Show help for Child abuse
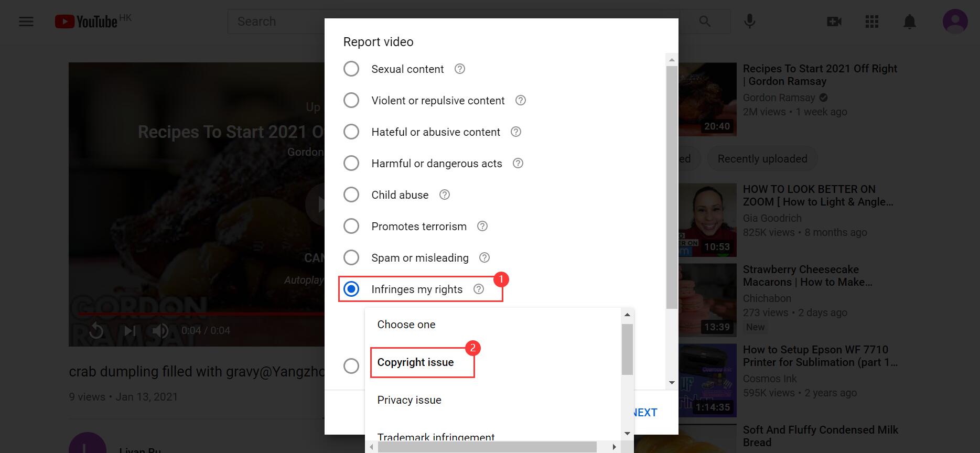 pos(445,195)
